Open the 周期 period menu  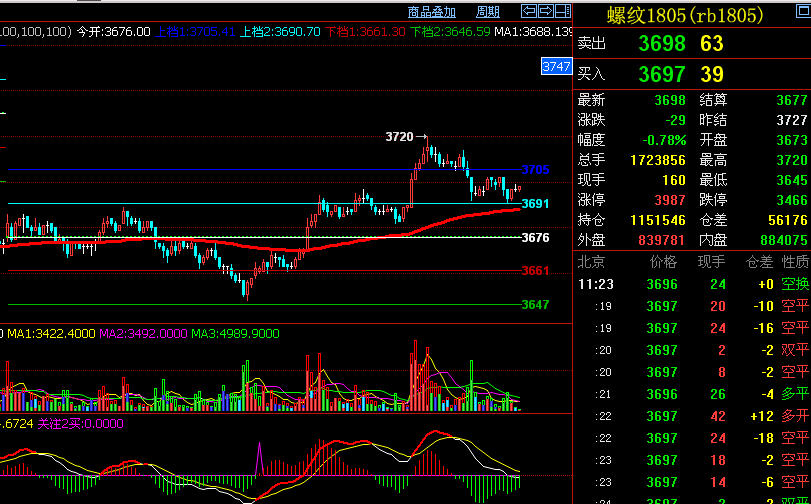tap(488, 12)
